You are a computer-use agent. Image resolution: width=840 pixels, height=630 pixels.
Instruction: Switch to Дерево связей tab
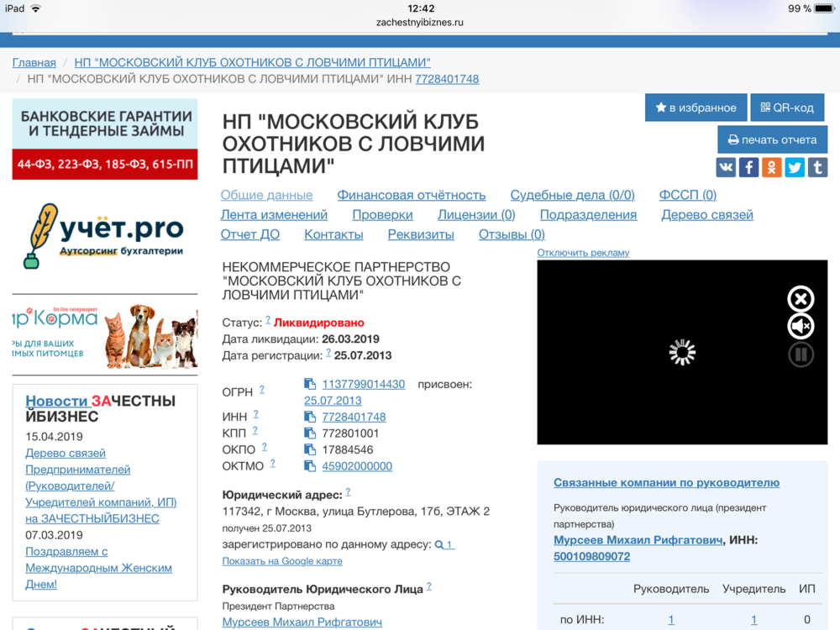pos(706,214)
